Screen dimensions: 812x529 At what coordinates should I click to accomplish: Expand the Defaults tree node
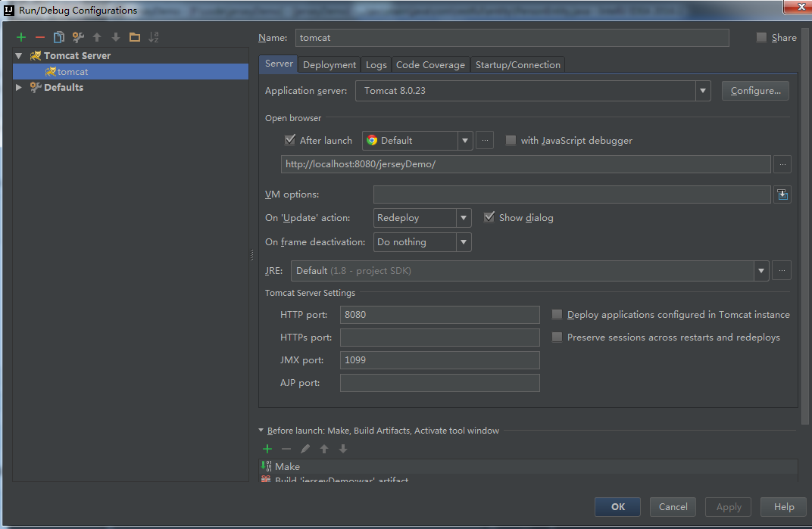[x=19, y=88]
